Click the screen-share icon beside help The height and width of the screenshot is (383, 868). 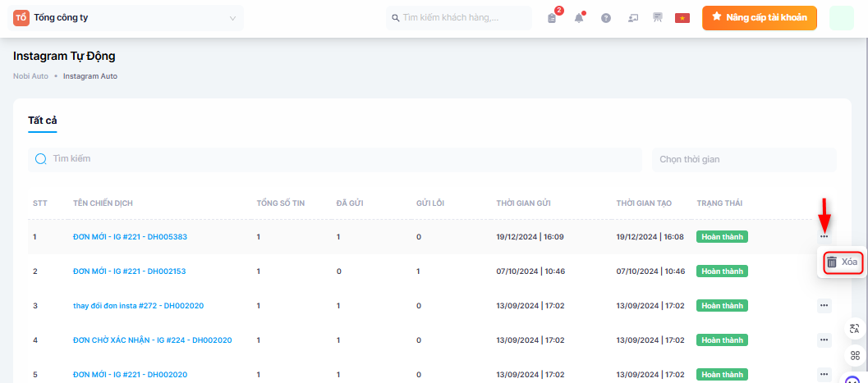[632, 18]
